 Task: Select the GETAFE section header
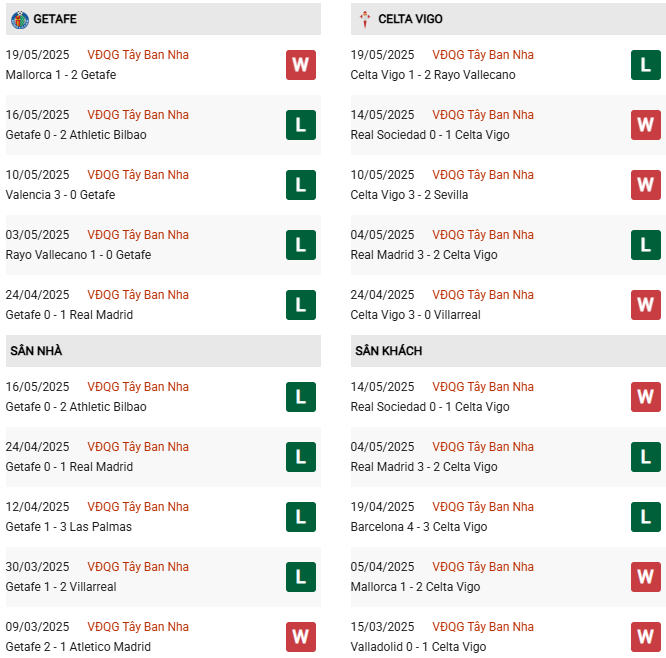(55, 19)
